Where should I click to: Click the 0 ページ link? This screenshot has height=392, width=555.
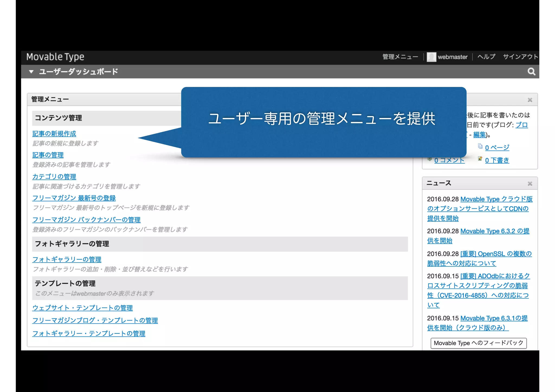coord(497,148)
